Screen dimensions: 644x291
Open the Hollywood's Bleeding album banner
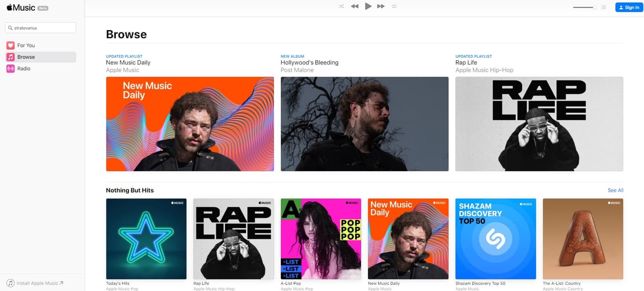coord(365,124)
